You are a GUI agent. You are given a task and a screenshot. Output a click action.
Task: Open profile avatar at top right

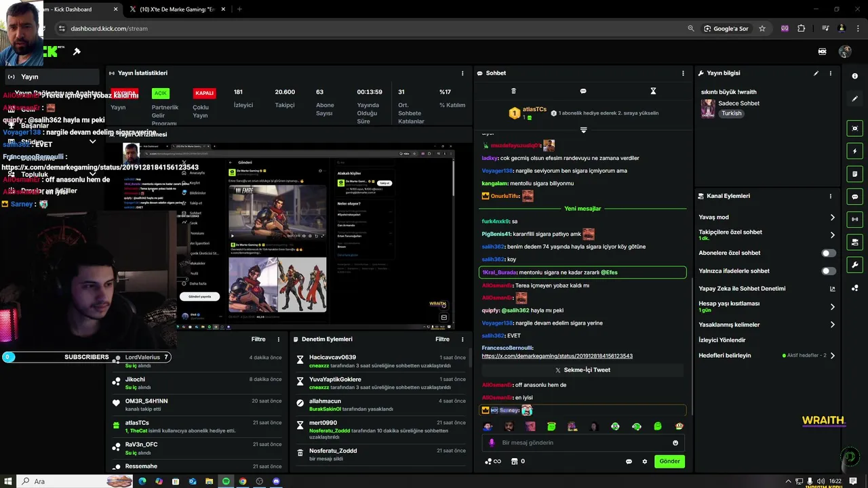845,52
